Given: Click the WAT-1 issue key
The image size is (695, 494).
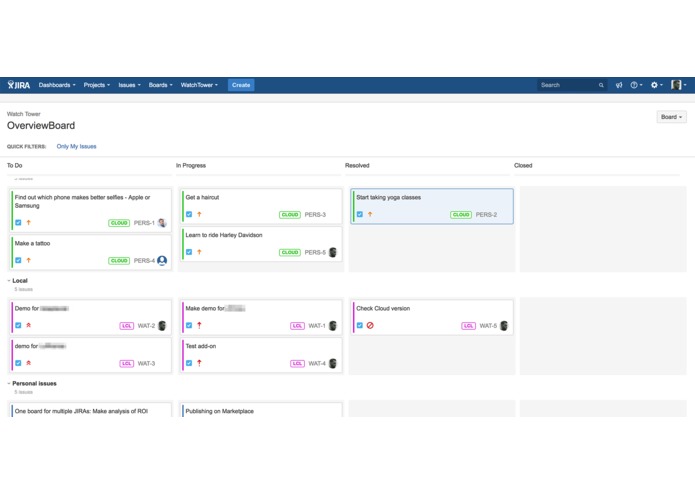Looking at the screenshot, I should click(317, 326).
